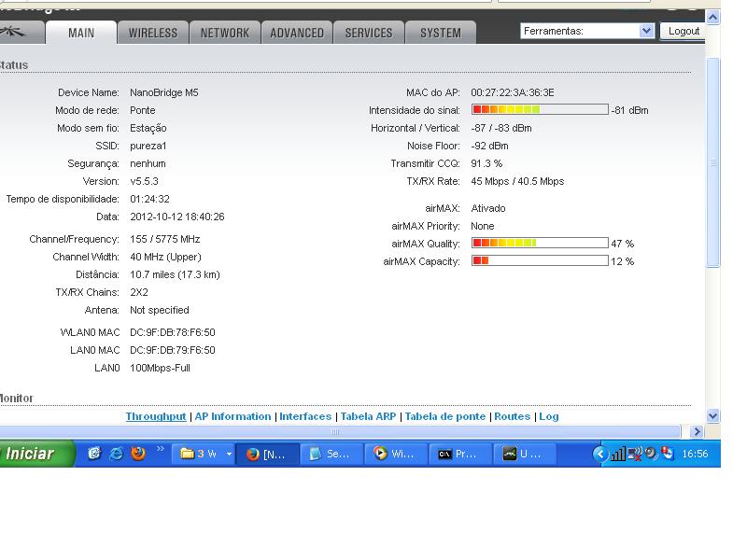Open the Tabela de ponte link

(x=445, y=416)
